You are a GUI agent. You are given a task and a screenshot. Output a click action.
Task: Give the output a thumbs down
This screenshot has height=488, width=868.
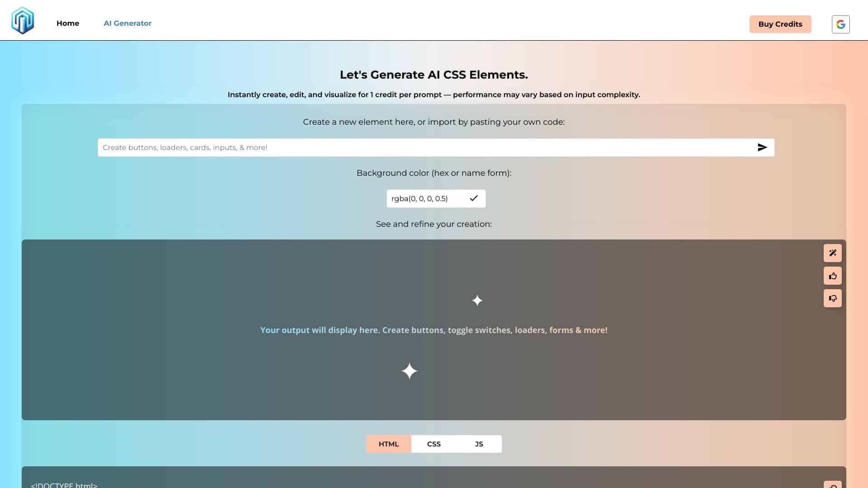(x=833, y=298)
